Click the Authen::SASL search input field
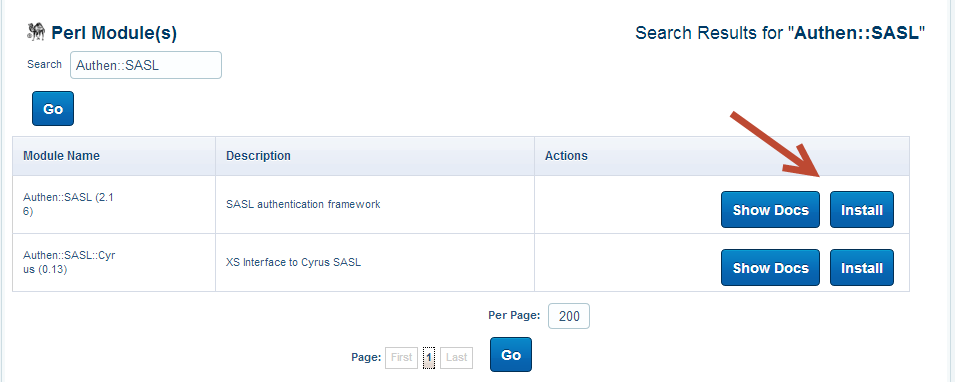Viewport: 955px width, 382px height. tap(146, 65)
